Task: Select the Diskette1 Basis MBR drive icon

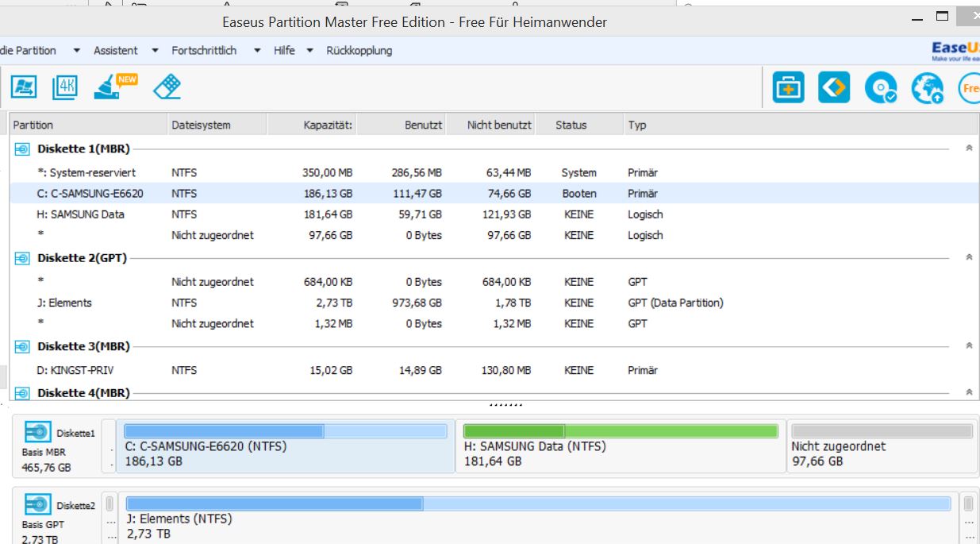Action: (x=37, y=432)
